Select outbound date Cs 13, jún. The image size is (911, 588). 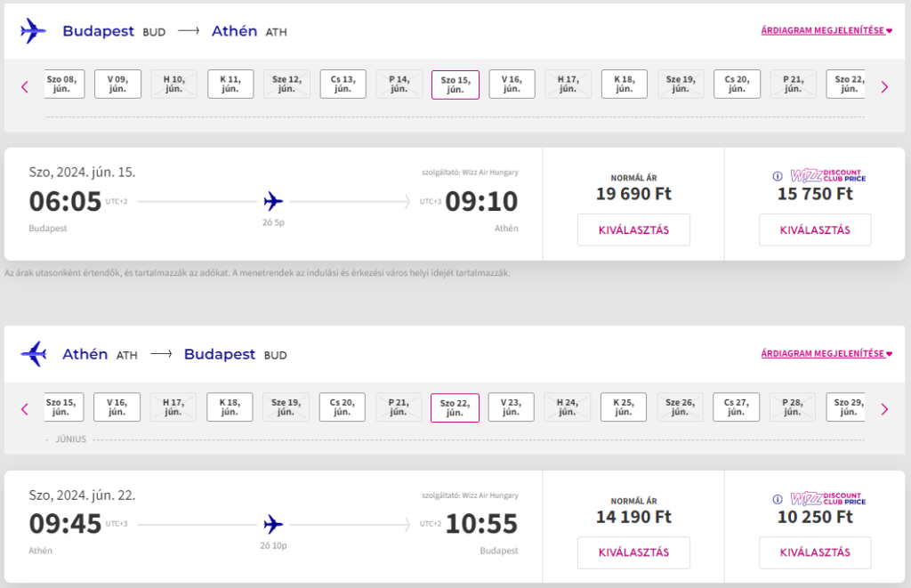[343, 85]
